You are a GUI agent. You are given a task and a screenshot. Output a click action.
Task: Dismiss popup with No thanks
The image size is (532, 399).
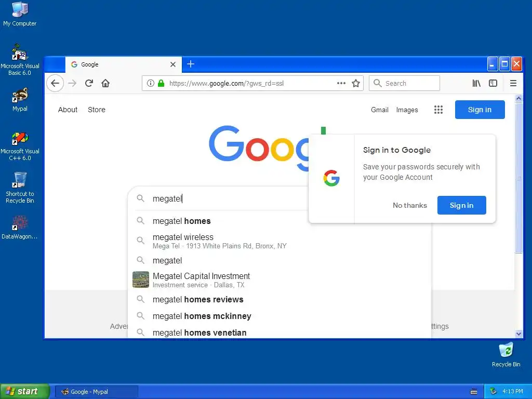pos(410,205)
